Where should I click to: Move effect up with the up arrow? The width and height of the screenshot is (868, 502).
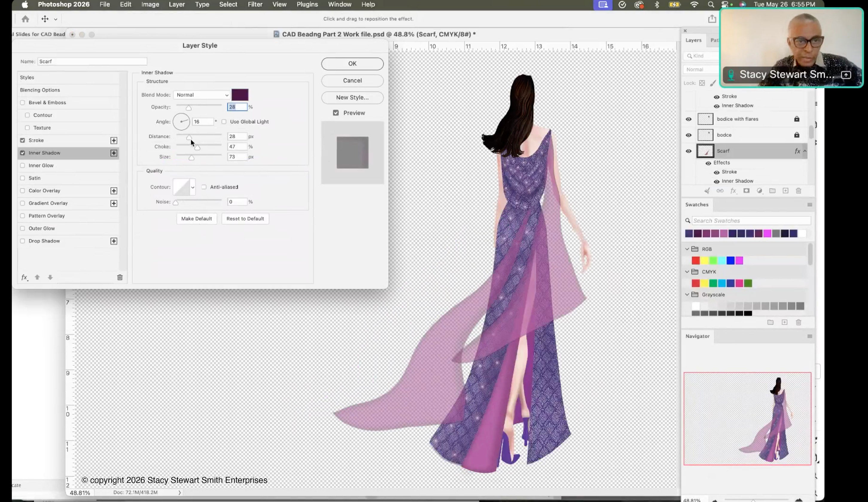(37, 277)
